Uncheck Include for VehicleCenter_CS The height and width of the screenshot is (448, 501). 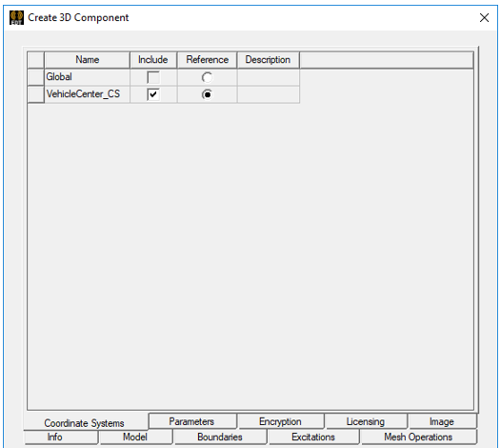click(153, 94)
